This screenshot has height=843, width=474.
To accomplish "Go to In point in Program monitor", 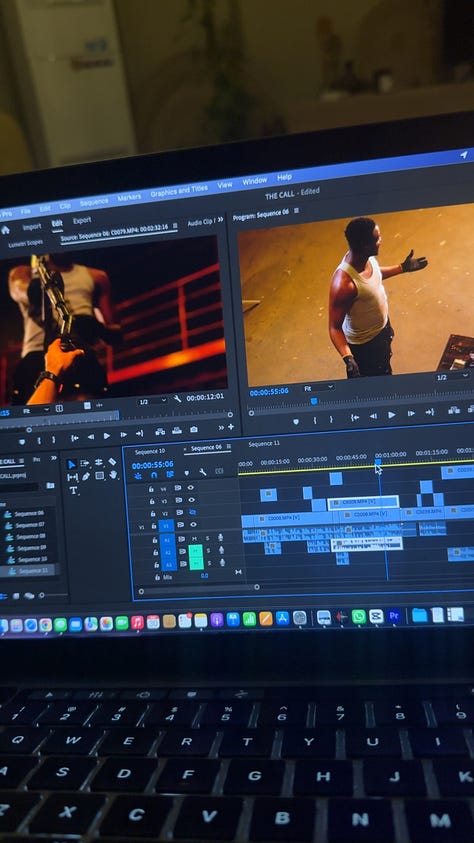I will pyautogui.click(x=354, y=417).
